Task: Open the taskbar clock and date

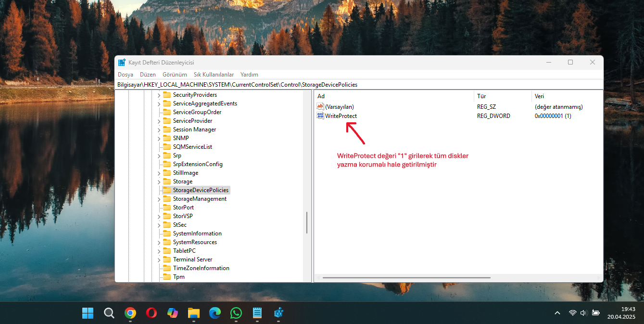Action: coord(621,313)
